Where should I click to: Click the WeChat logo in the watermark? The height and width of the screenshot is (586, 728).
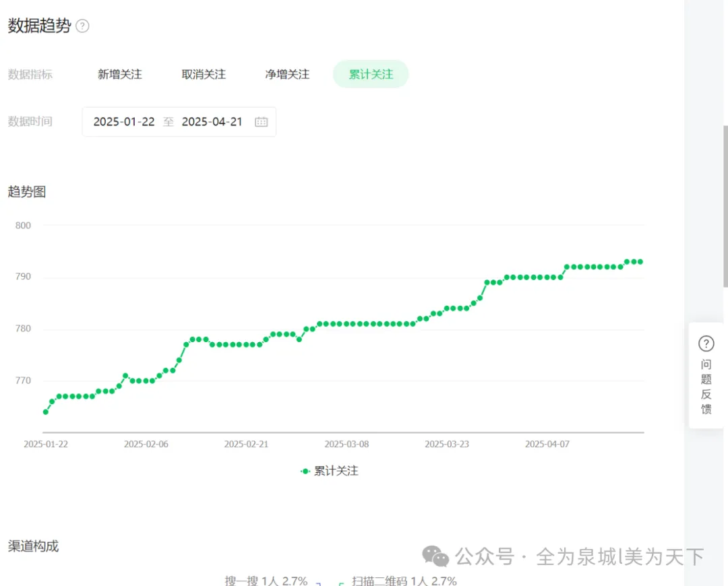(x=435, y=557)
